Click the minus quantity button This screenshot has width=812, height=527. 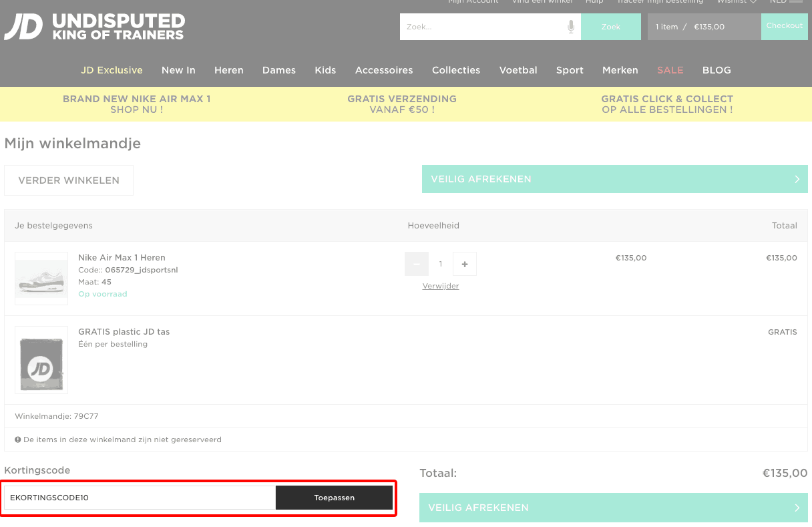click(x=417, y=264)
